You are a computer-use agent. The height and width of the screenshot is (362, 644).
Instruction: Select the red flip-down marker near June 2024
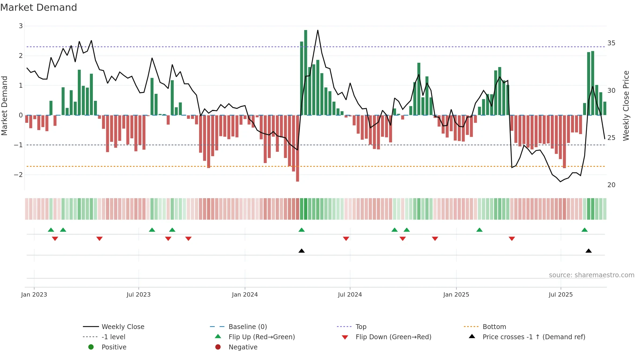(346, 239)
